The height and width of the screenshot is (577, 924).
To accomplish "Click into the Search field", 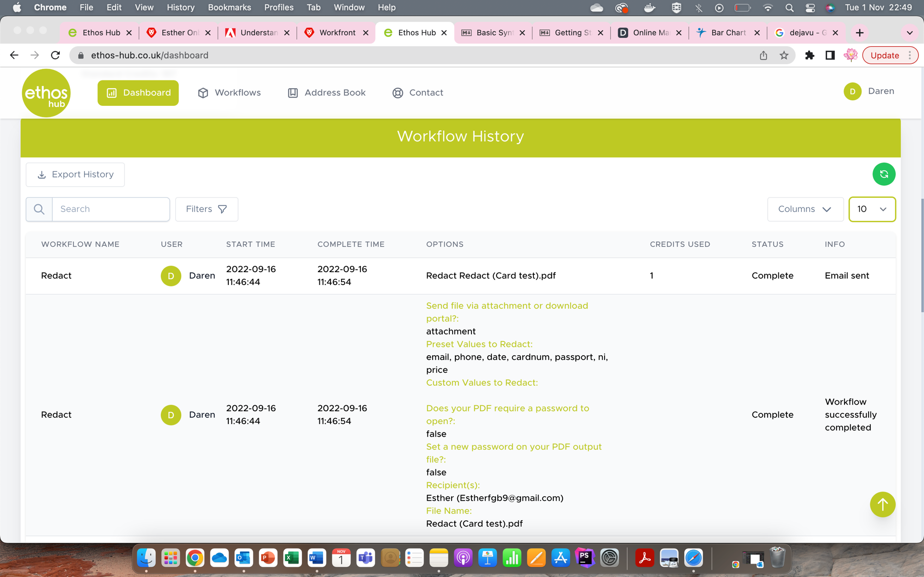I will coord(111,209).
